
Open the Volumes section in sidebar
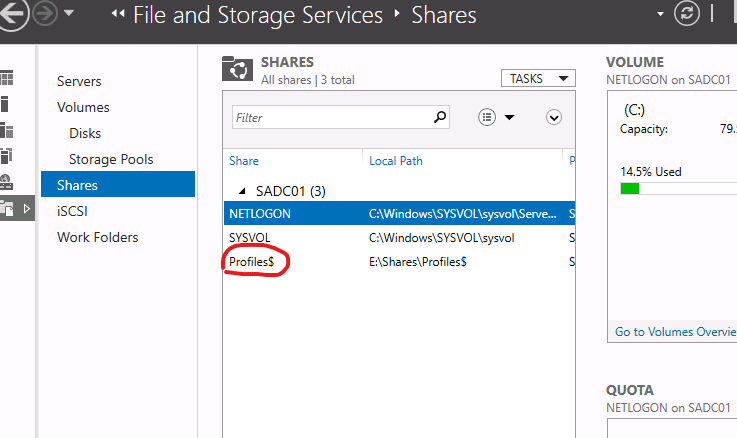coord(83,107)
